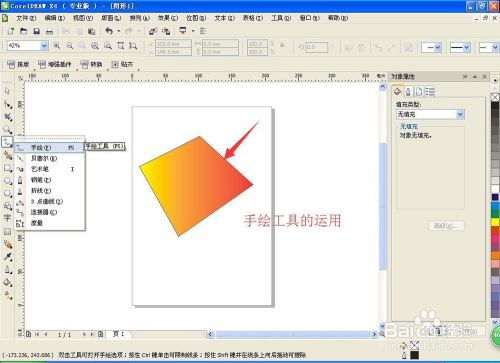Click the Print icon in toolbar

coord(49,31)
